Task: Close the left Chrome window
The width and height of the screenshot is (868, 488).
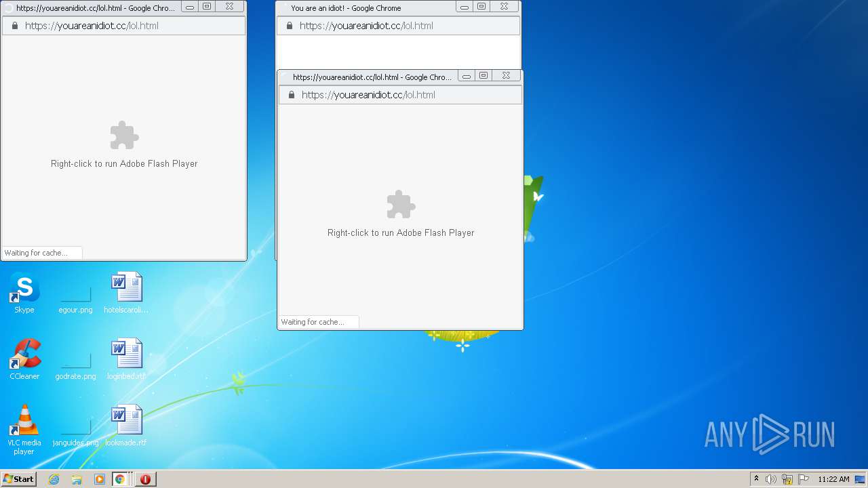Action: (230, 7)
